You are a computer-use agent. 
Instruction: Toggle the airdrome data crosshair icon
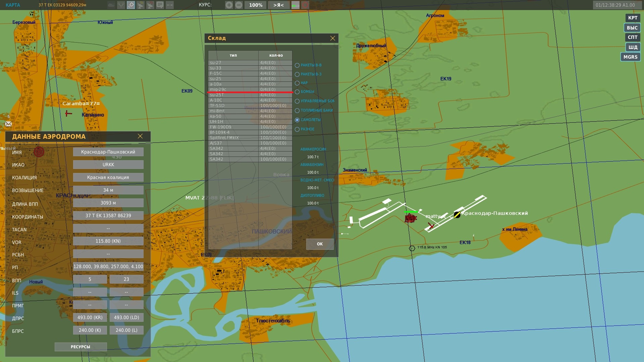pos(131,5)
